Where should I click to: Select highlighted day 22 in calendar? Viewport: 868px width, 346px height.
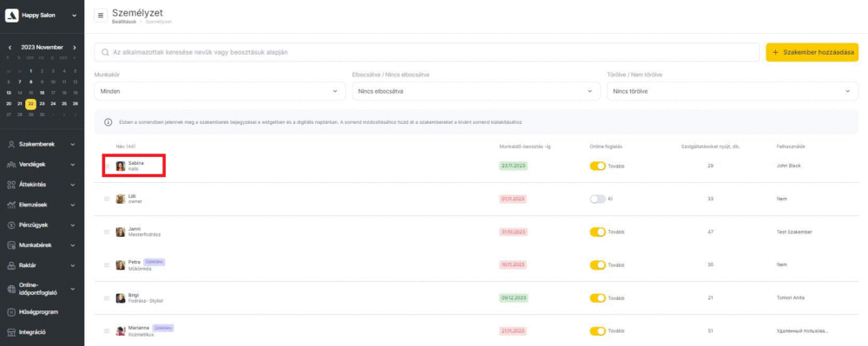(31, 104)
